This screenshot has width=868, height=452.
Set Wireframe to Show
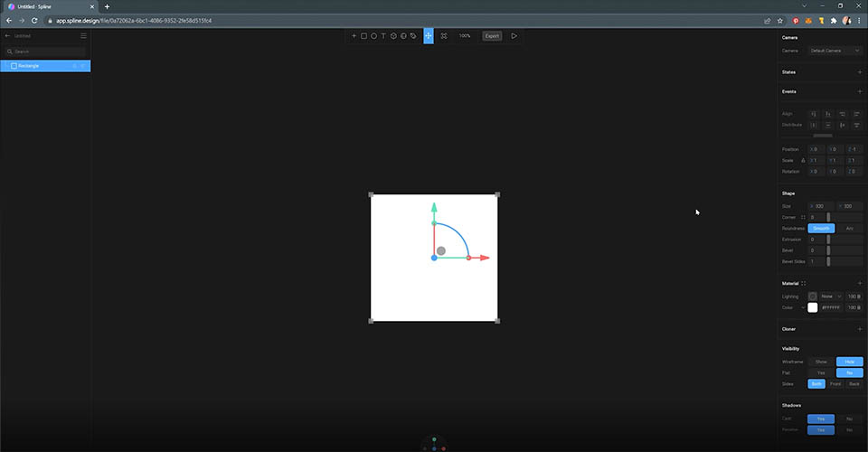pos(821,362)
